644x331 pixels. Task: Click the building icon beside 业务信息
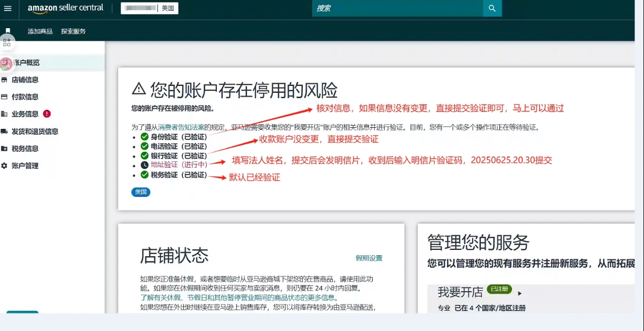4,114
